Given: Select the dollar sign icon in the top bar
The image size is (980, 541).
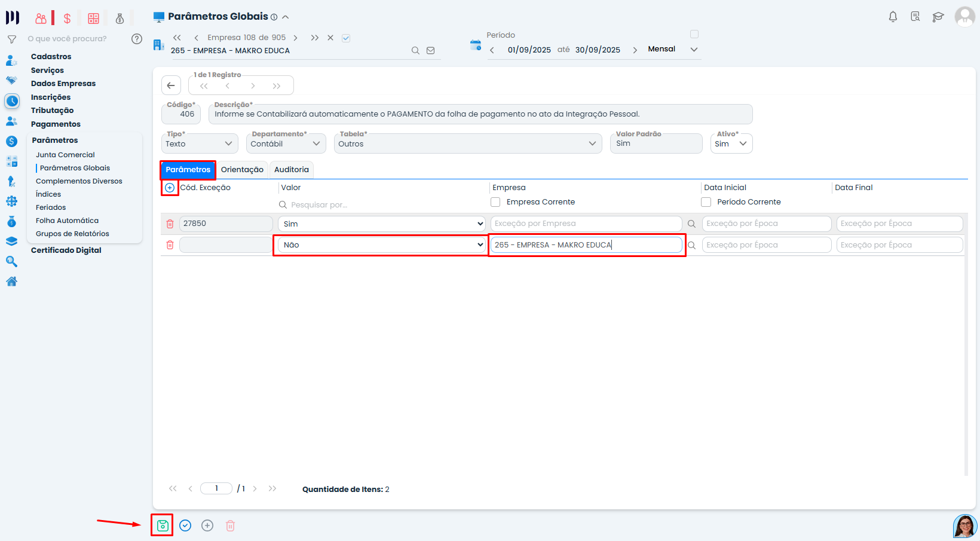Looking at the screenshot, I should (67, 18).
